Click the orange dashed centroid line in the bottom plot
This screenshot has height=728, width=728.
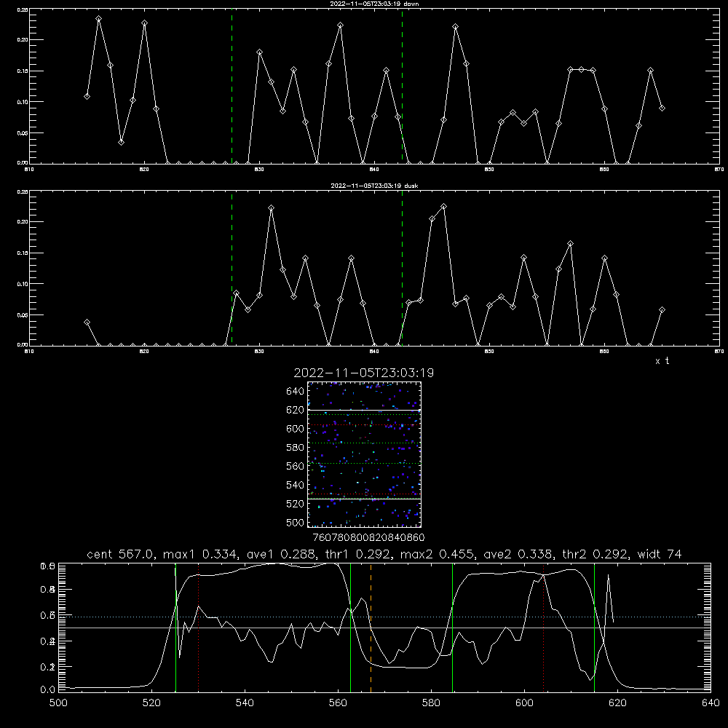pos(371,628)
